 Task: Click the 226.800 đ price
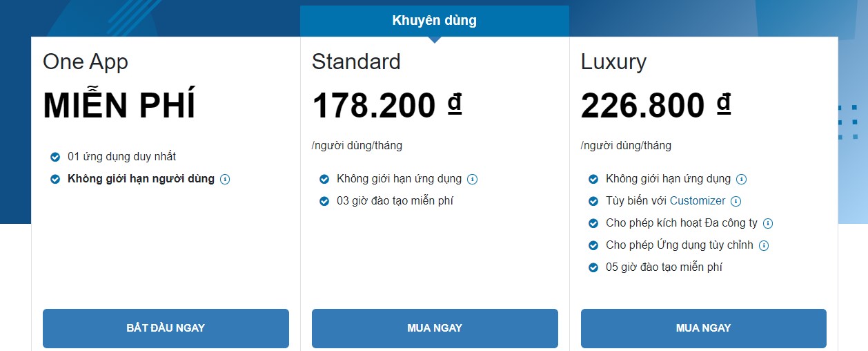(x=655, y=106)
